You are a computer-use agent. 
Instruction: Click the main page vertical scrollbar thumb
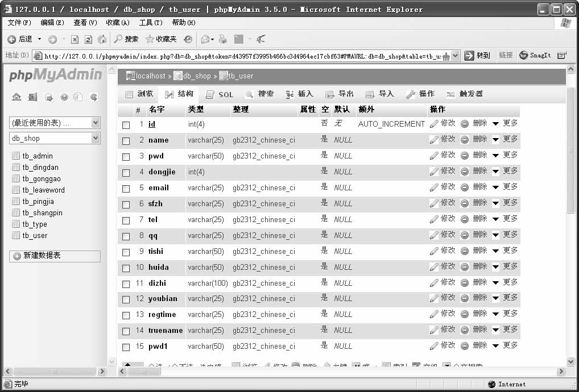pyautogui.click(x=570, y=150)
